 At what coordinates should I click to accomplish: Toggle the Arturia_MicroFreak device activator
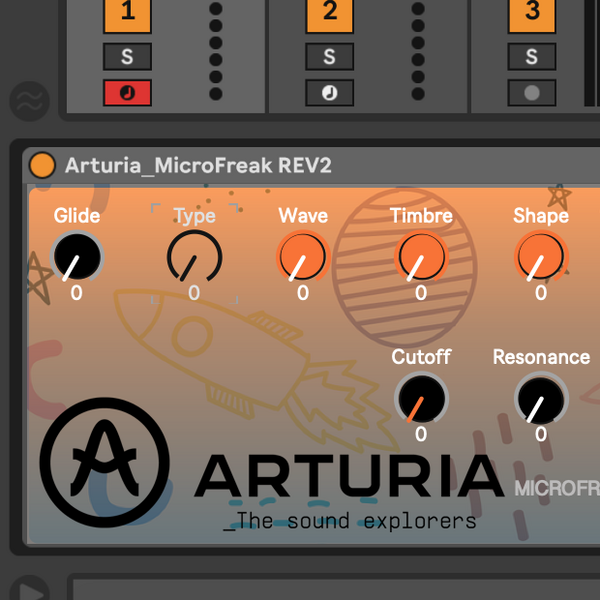tap(42, 165)
